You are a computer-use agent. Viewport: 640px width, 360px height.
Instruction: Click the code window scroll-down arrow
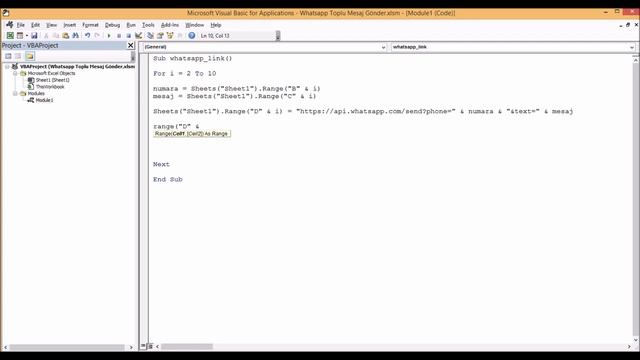(x=636, y=339)
